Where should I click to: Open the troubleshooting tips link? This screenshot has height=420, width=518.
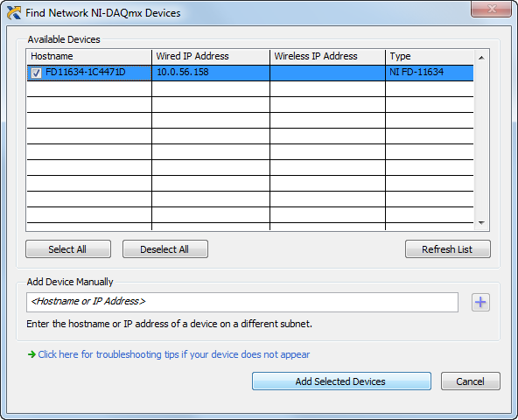(174, 354)
